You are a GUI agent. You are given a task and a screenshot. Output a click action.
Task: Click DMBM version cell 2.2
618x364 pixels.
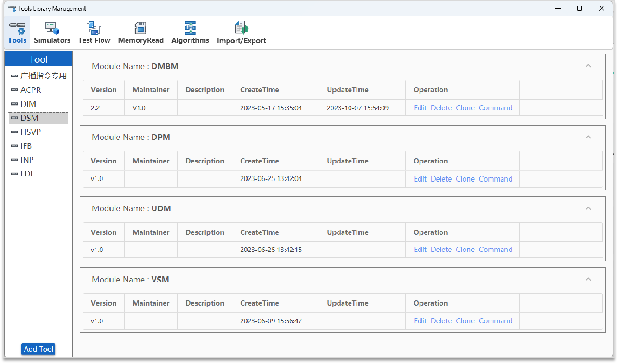tap(103, 107)
